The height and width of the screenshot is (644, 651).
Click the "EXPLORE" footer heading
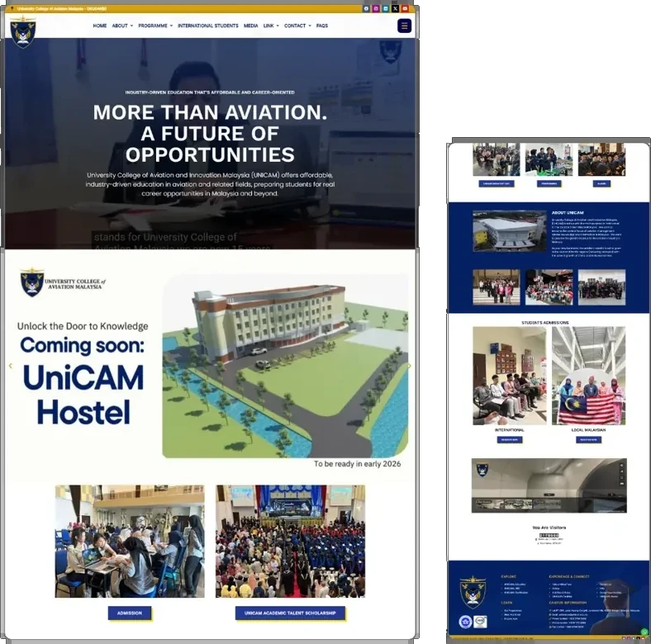[x=509, y=576]
